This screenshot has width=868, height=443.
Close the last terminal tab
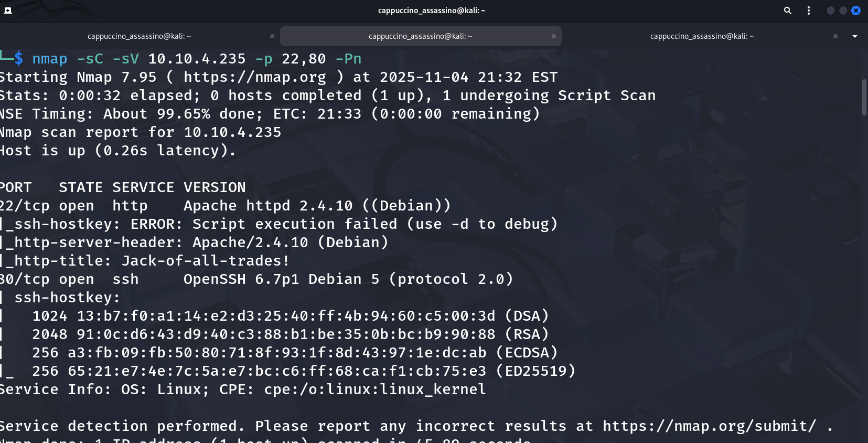(835, 36)
